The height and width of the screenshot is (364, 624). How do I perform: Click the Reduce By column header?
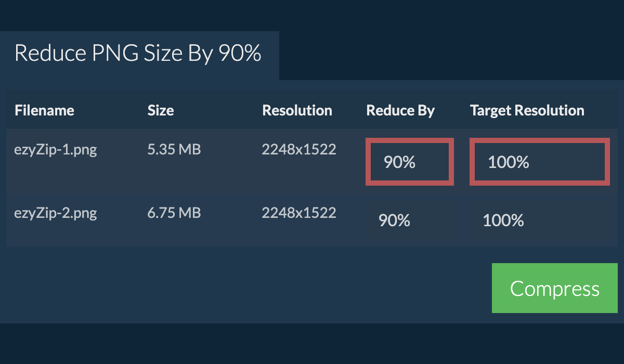(400, 110)
